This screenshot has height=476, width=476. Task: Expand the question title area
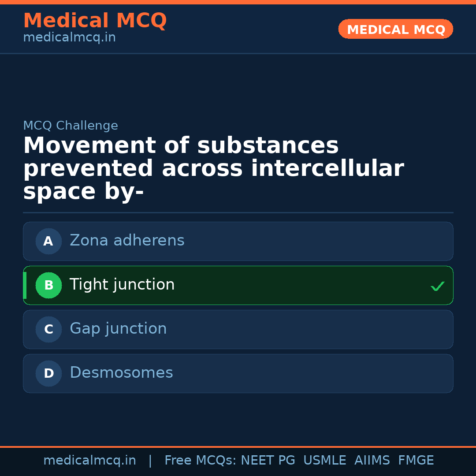[x=214, y=167]
